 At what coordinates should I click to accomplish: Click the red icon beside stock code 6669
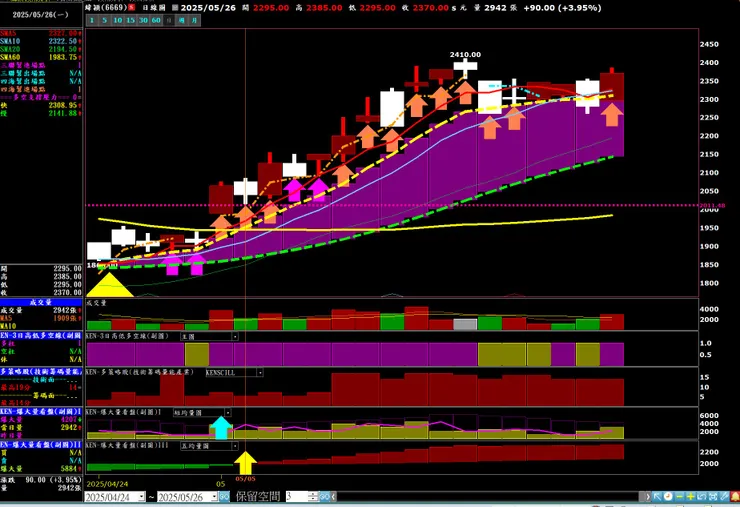point(132,7)
